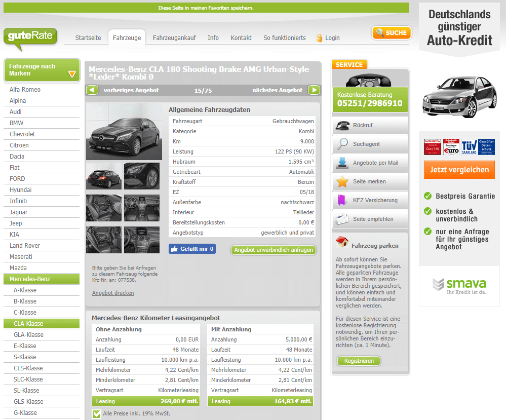Open the front seats interior thumbnail
The width and height of the screenshot is (506, 420).
(x=104, y=208)
